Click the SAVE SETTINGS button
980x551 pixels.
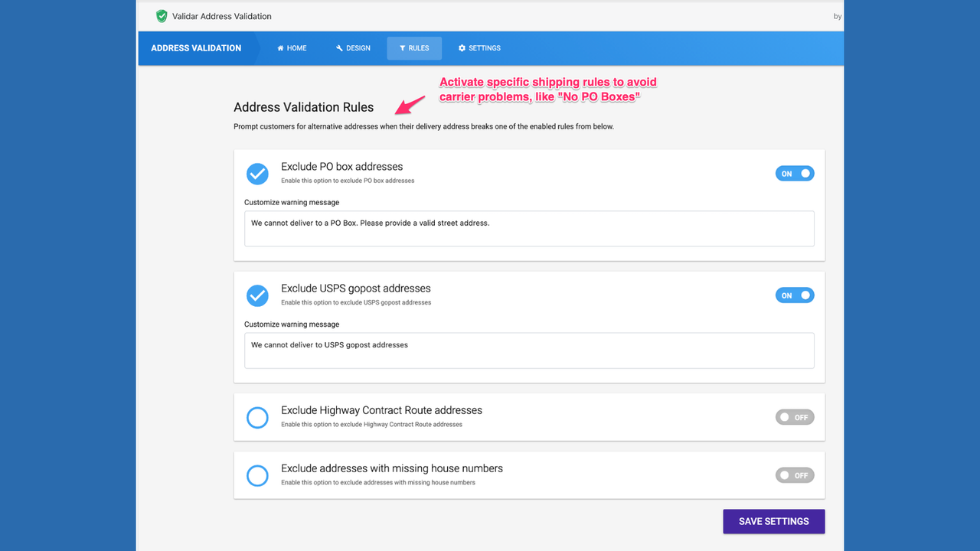(x=773, y=521)
